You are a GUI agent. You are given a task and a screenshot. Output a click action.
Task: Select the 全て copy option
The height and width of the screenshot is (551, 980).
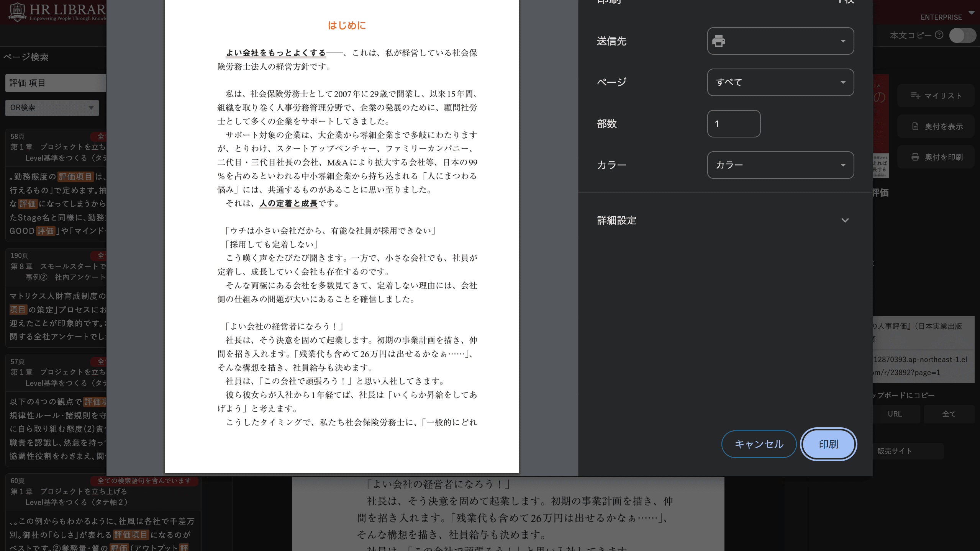click(949, 414)
